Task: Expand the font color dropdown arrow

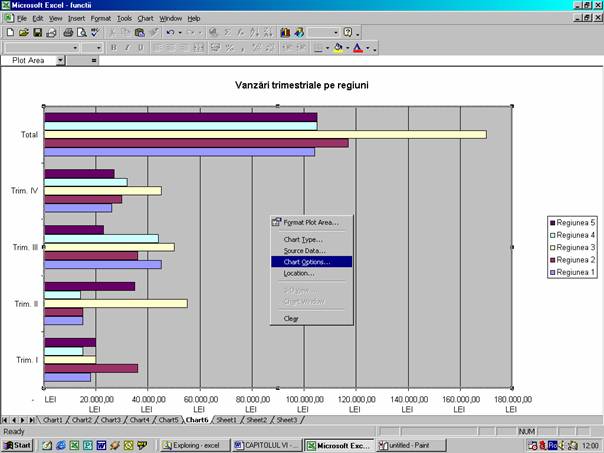Action: click(x=369, y=47)
